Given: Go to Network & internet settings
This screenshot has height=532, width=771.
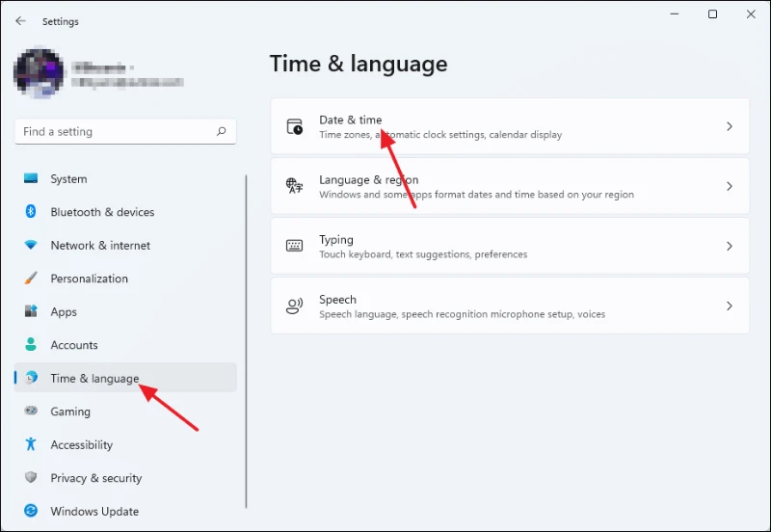Looking at the screenshot, I should pyautogui.click(x=125, y=246).
